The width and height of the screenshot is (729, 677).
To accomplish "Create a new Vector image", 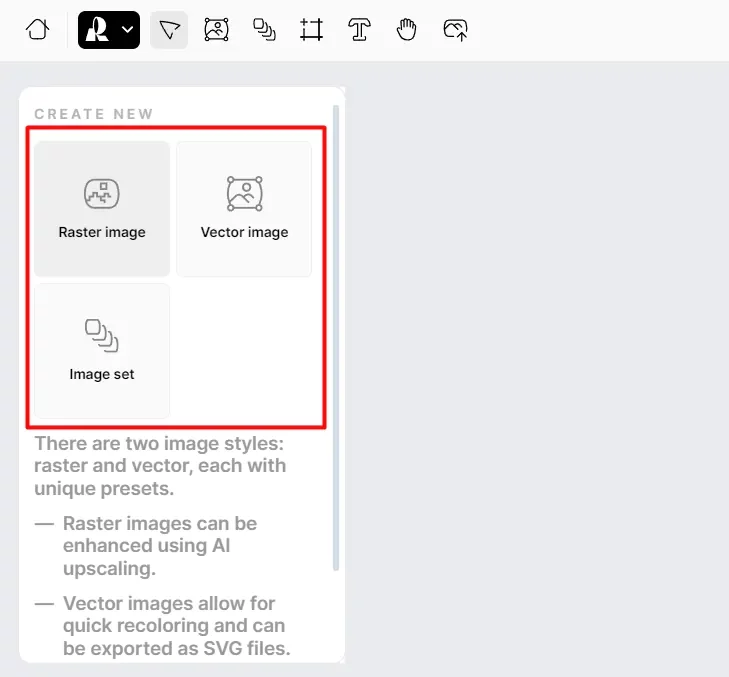I will [244, 209].
